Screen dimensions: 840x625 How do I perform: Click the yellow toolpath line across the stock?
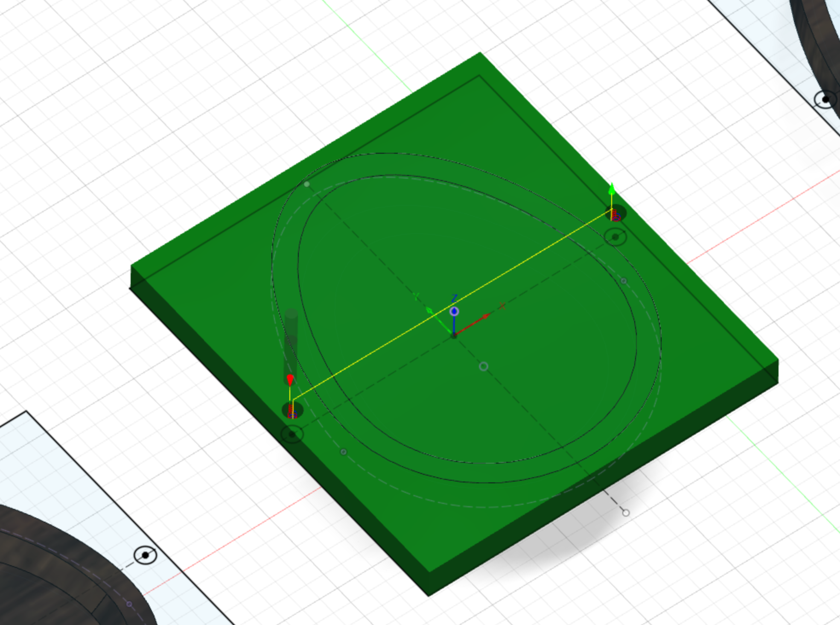pos(452,305)
